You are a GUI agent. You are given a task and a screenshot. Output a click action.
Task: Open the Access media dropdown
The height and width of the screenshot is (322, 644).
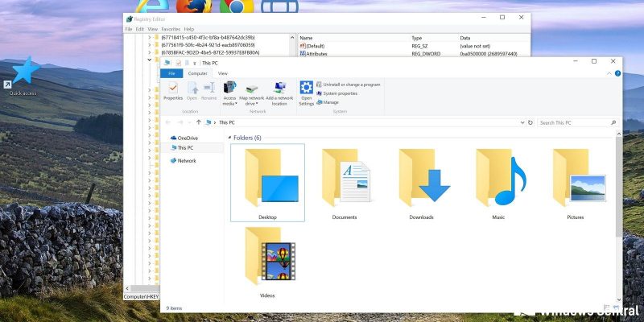(229, 91)
